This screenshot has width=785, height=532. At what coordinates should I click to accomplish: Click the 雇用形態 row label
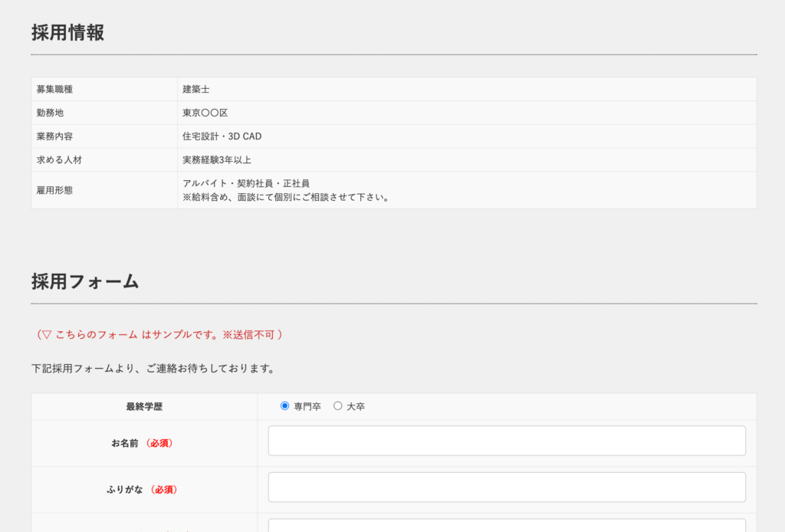[x=54, y=190]
